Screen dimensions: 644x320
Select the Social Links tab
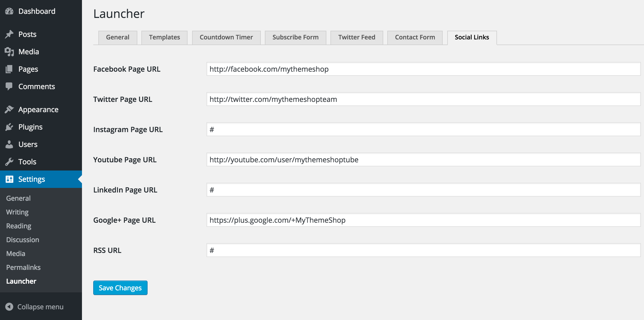point(472,37)
